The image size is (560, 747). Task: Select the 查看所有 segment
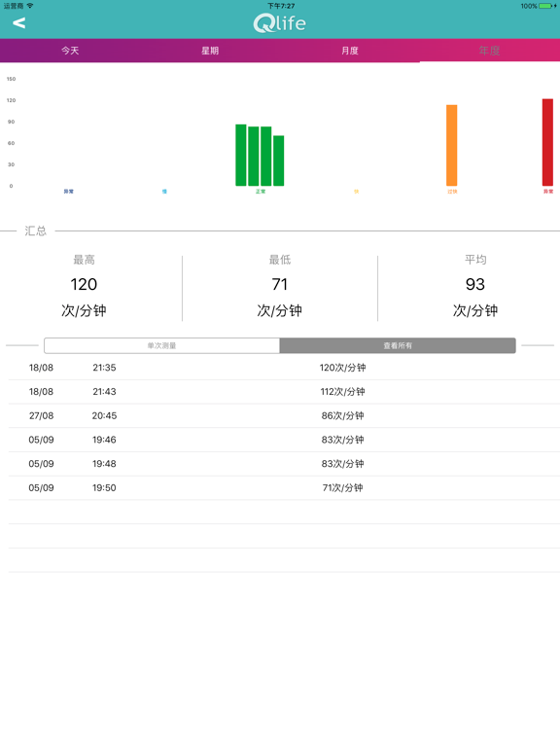click(x=398, y=345)
